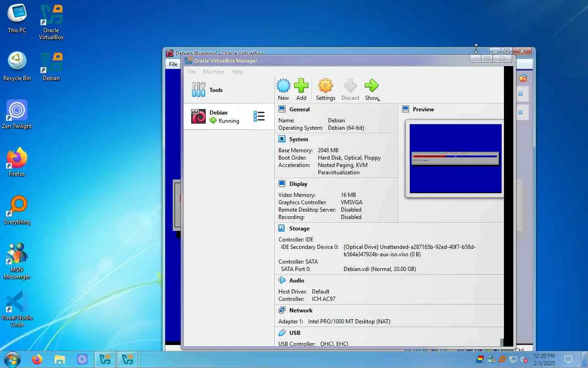The height and width of the screenshot is (368, 588).
Task: Open the Windows Start button
Action: coord(11,359)
